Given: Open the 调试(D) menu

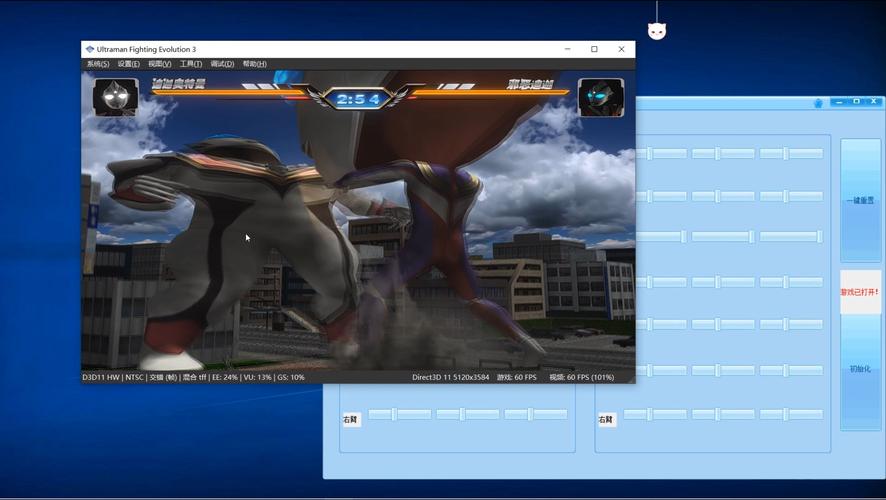Looking at the screenshot, I should pos(222,64).
